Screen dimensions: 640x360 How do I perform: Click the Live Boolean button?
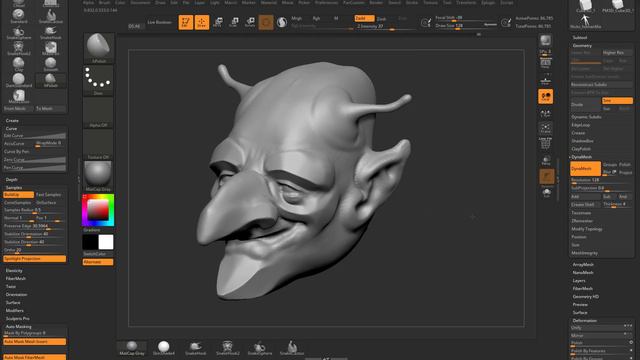point(160,22)
